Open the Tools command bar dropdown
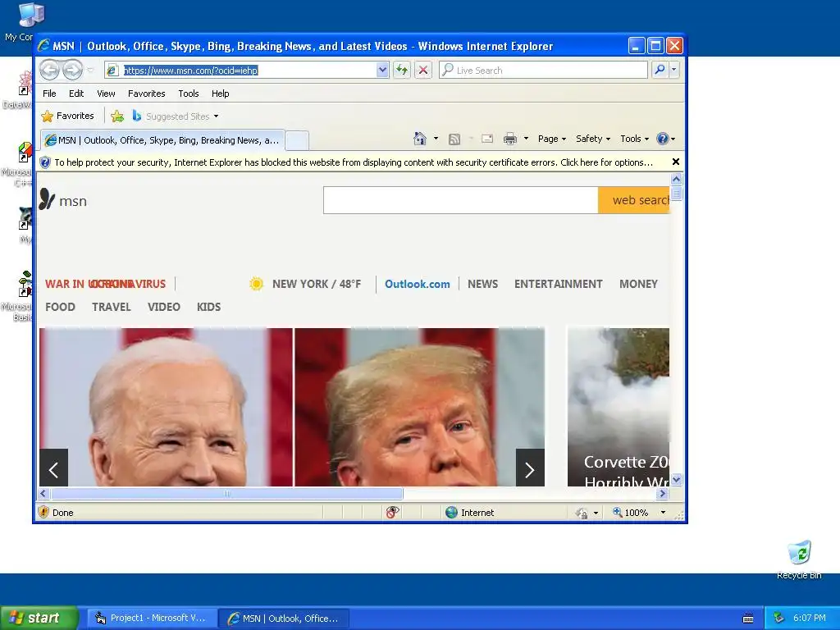The height and width of the screenshot is (630, 840). [x=634, y=139]
